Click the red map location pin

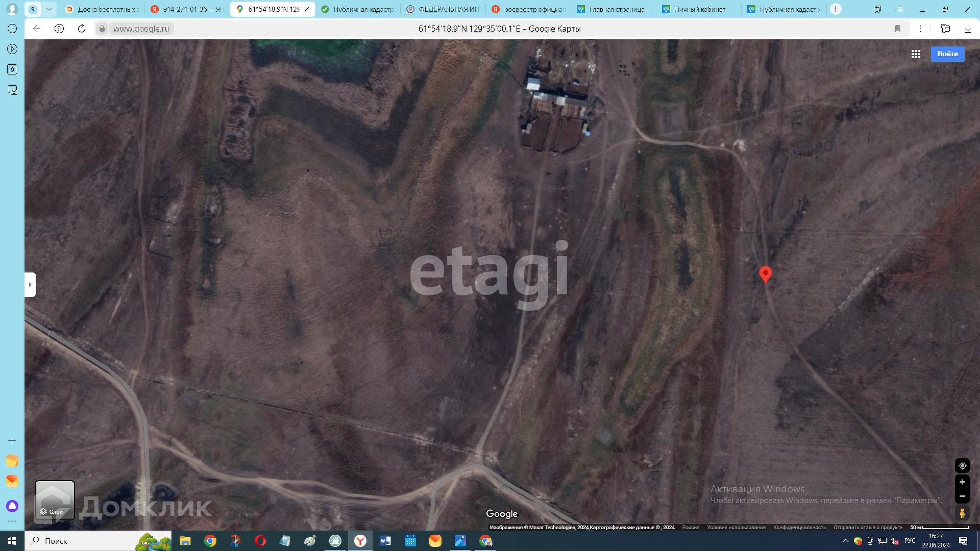coord(765,274)
